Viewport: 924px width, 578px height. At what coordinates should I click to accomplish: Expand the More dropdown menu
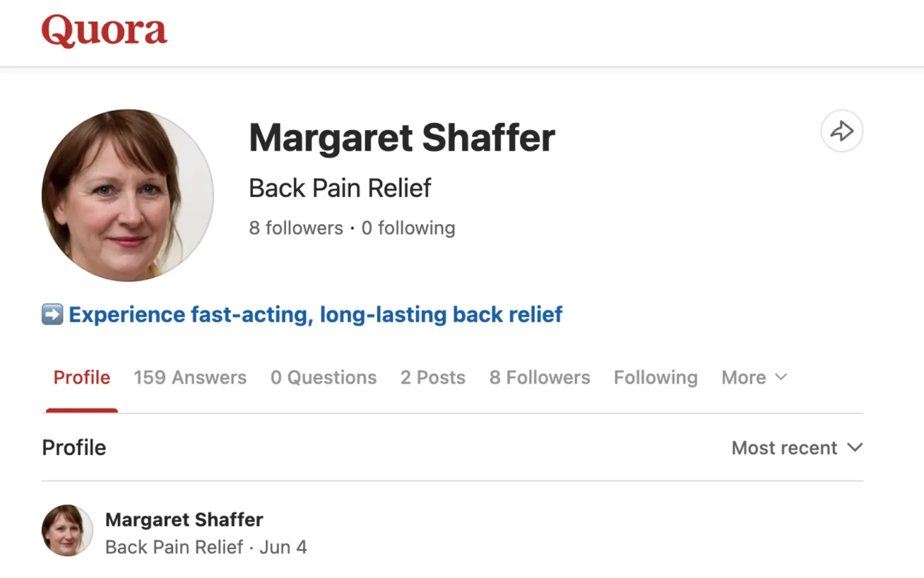(754, 378)
